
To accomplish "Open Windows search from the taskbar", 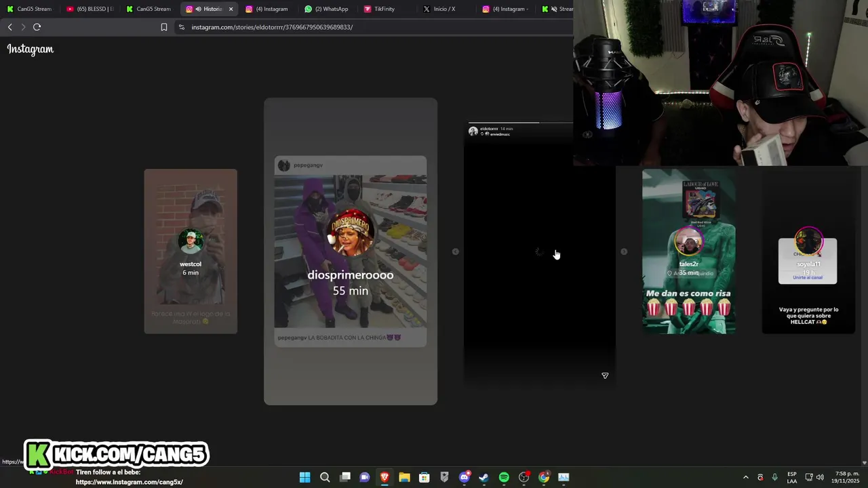I will [x=325, y=477].
